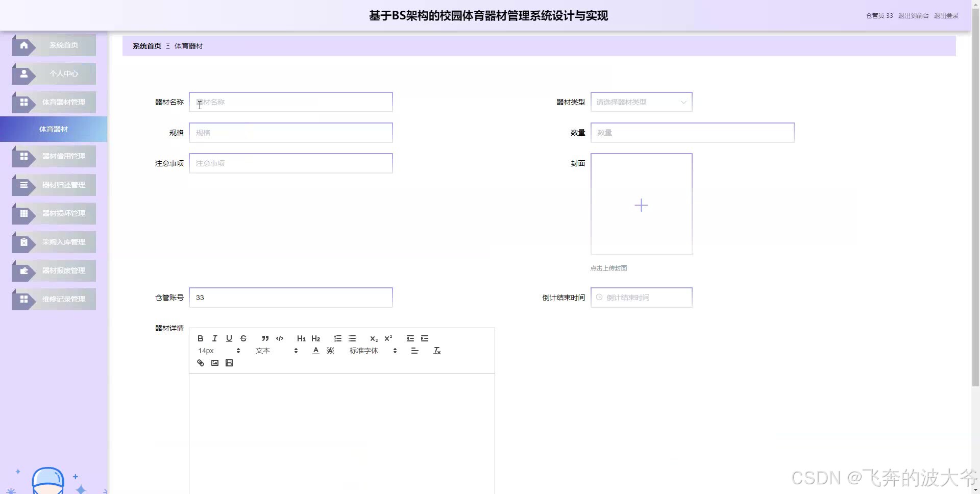This screenshot has height=494, width=980.
Task: Insert a code block in the editor
Action: 280,338
